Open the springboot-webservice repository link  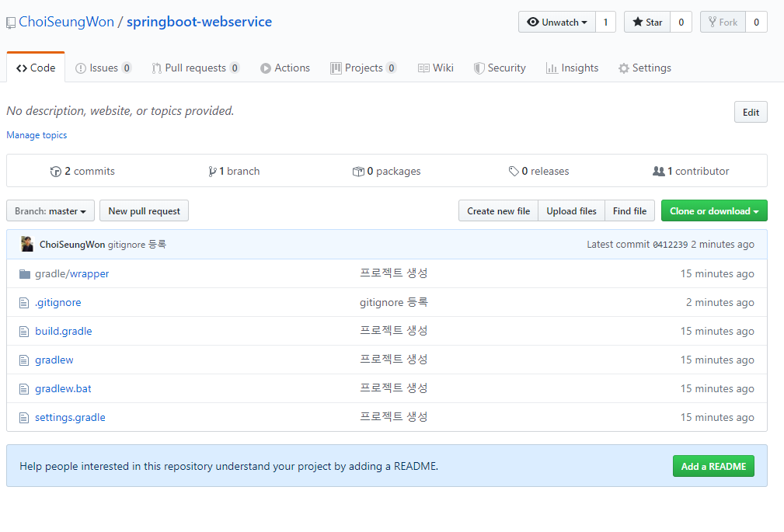(x=199, y=22)
